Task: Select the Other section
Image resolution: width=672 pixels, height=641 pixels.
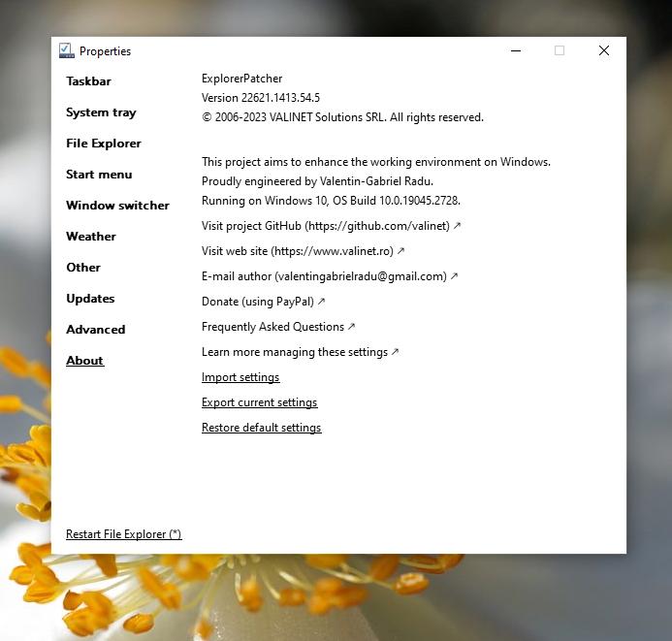Action: pos(83,268)
